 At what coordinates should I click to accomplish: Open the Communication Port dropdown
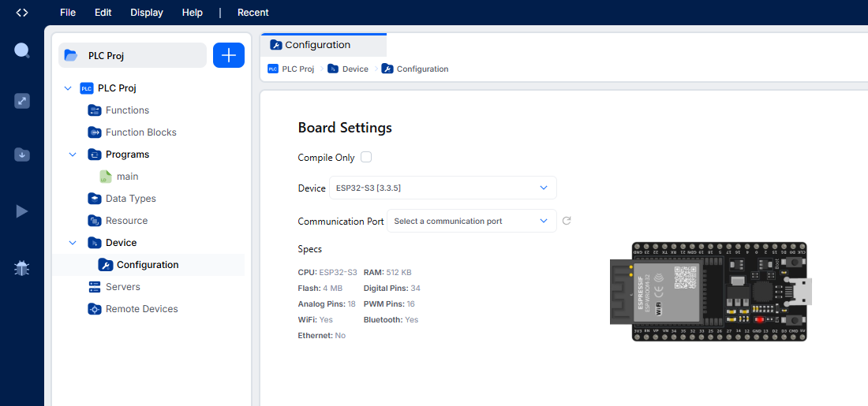pyautogui.click(x=471, y=222)
